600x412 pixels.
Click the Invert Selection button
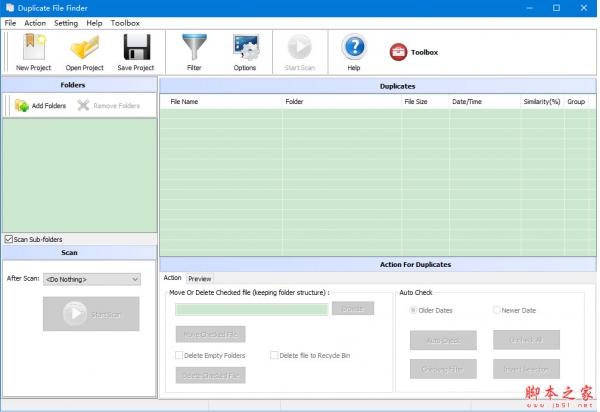526,369
